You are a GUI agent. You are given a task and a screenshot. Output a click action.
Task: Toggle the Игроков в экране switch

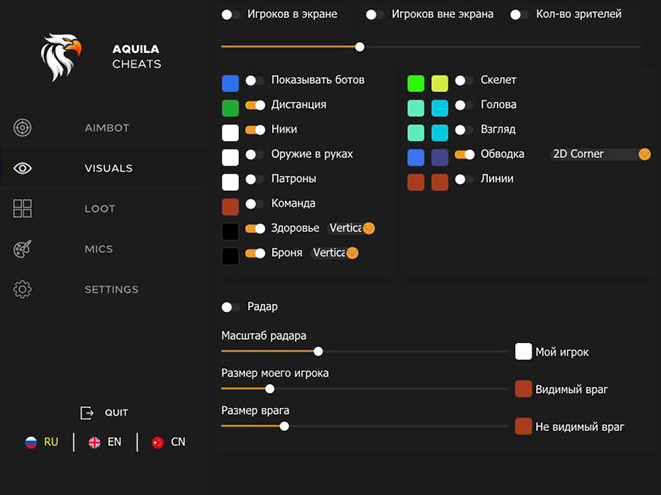[x=231, y=15]
